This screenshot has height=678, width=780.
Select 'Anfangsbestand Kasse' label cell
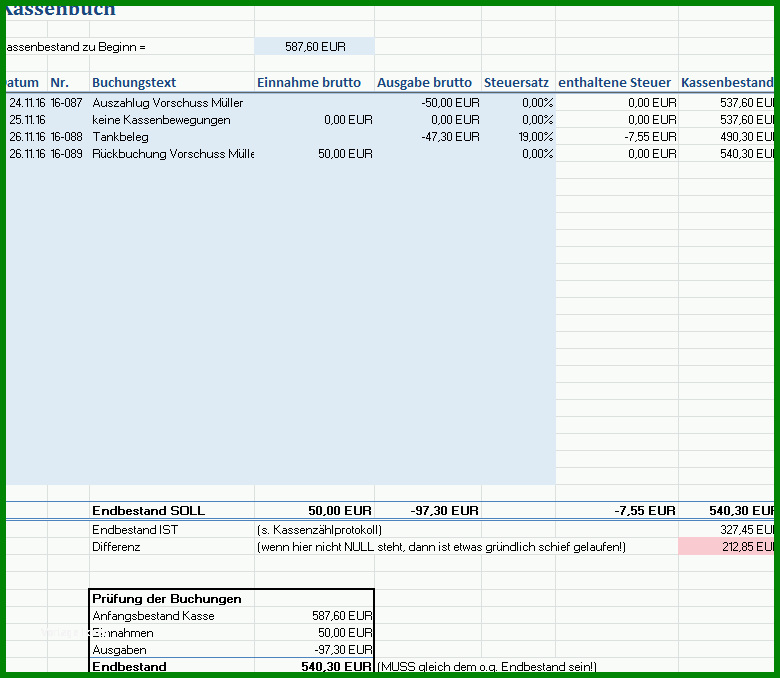click(172, 616)
